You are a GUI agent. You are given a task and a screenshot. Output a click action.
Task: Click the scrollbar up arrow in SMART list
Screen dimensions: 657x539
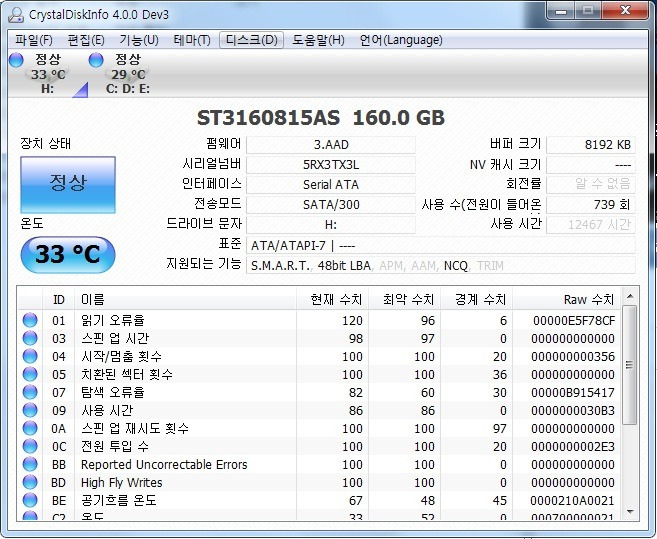pyautogui.click(x=630, y=297)
